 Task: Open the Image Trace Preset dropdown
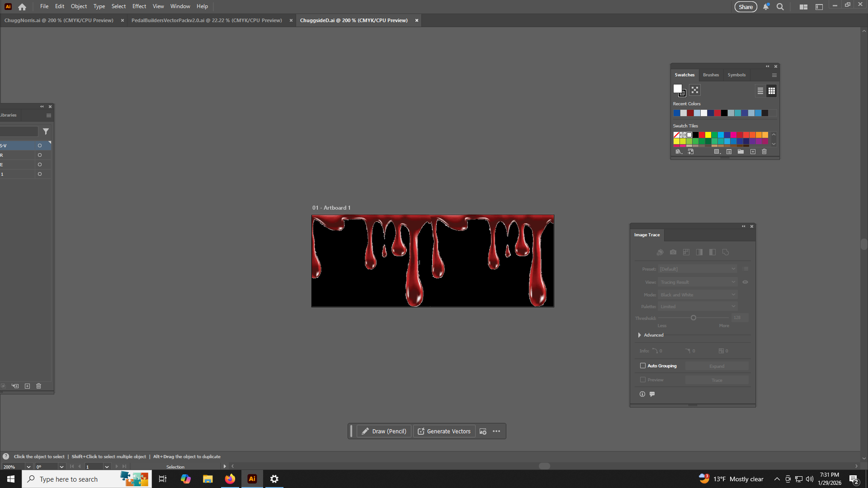point(697,269)
